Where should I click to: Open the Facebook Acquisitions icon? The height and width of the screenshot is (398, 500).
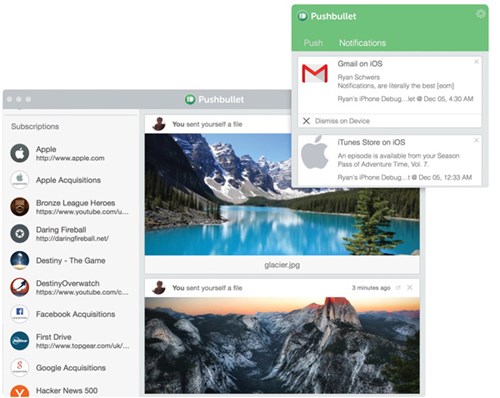click(20, 314)
